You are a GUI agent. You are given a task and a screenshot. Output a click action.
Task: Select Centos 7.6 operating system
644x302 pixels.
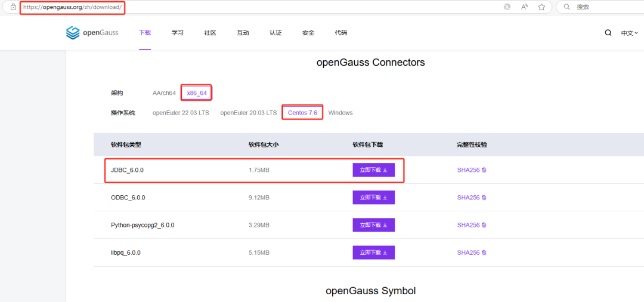(x=303, y=113)
